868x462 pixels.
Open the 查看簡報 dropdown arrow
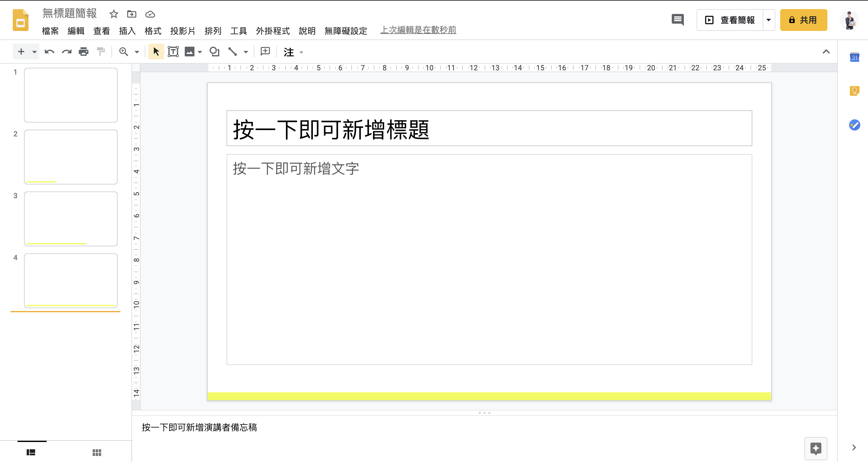[x=769, y=20]
